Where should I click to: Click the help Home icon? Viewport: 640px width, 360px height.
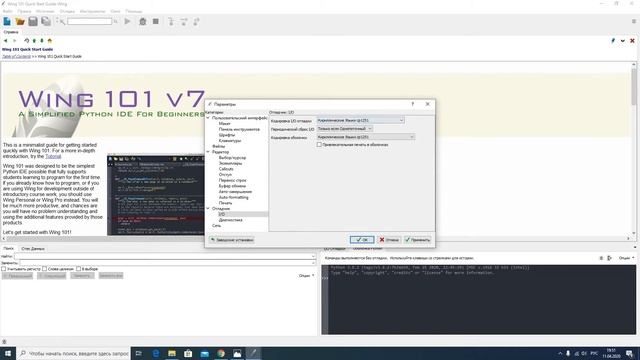50,41
